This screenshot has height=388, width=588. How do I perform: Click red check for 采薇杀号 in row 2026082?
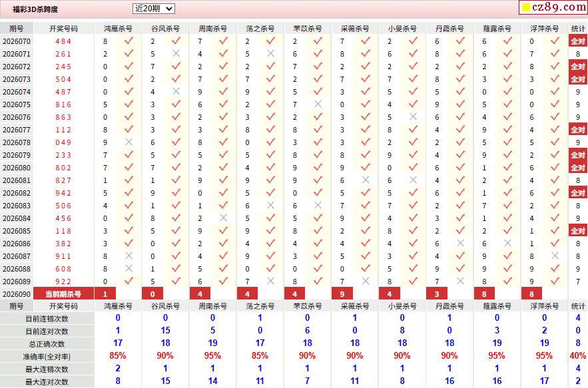point(366,193)
